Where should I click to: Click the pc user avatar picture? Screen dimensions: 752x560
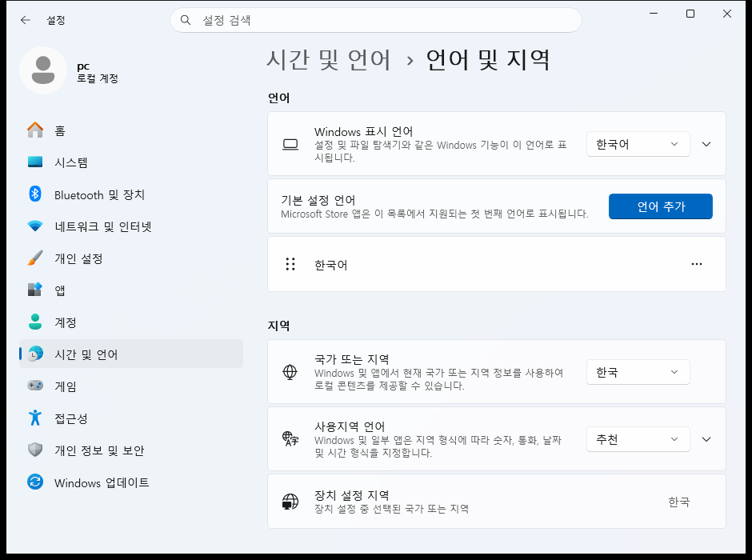[43, 70]
